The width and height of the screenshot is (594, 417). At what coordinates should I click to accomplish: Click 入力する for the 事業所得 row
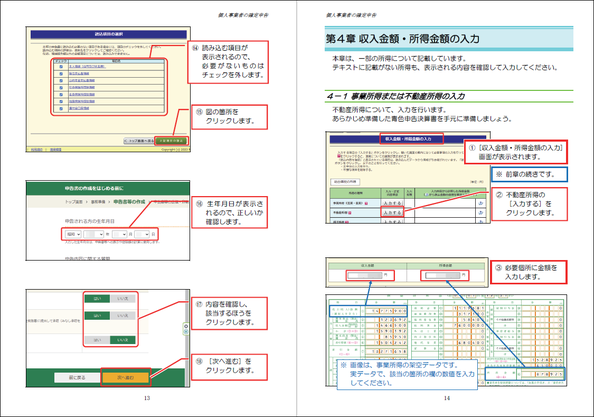392,203
